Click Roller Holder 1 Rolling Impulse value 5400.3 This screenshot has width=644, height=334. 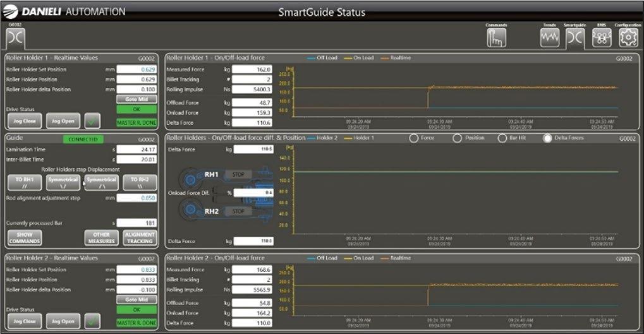(252, 89)
